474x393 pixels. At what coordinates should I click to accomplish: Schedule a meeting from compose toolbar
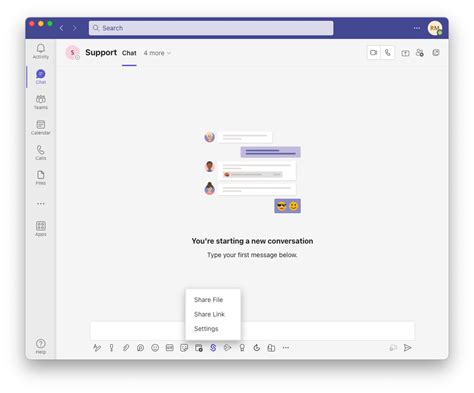point(199,348)
